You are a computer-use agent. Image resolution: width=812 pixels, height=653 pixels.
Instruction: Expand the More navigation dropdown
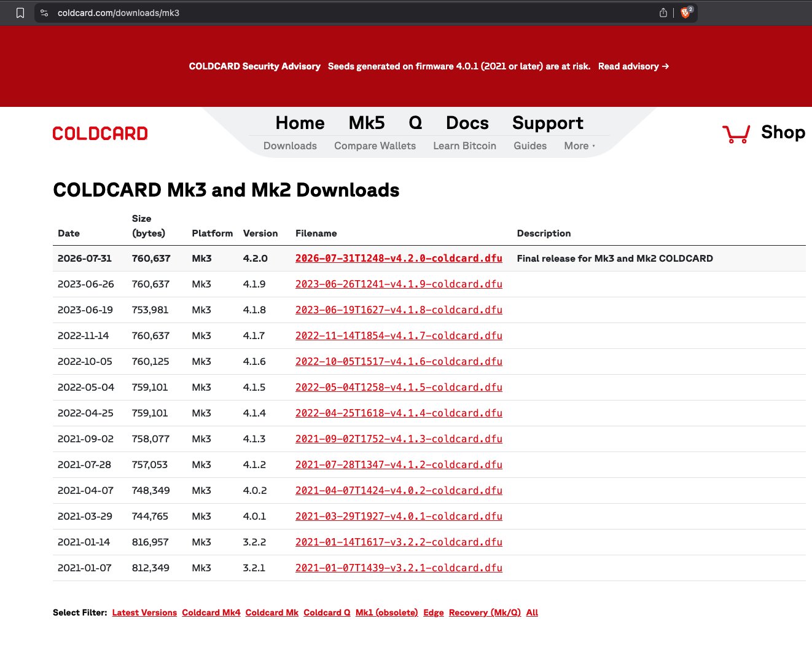coord(579,146)
